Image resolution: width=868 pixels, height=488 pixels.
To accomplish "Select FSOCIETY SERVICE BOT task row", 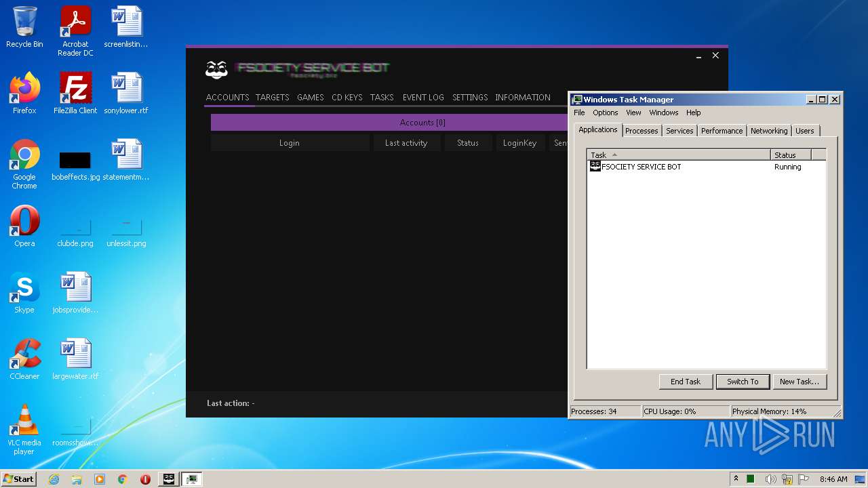I will (706, 167).
